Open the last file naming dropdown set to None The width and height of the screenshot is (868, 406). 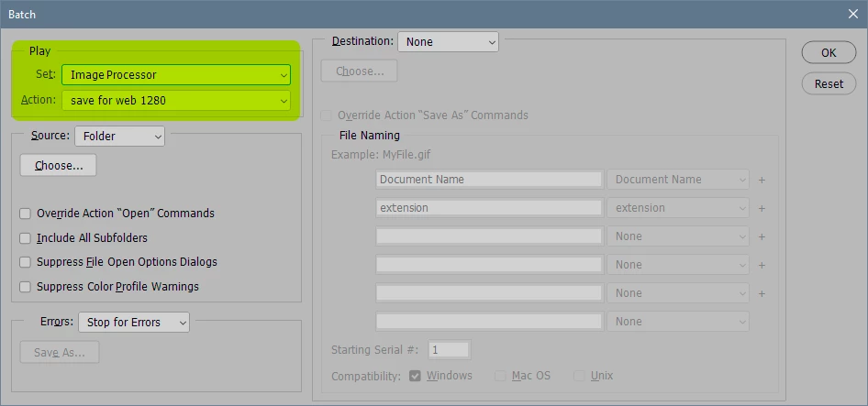click(x=678, y=322)
